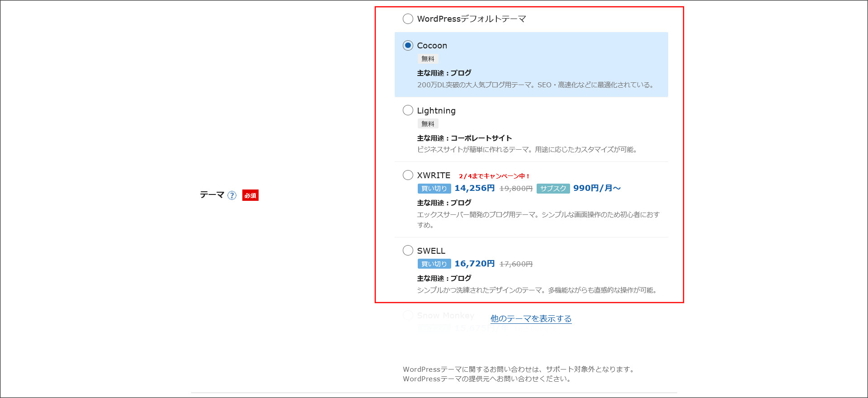Screen dimensions: 868x398
Task: Open the 他のテーマを表示する link
Action: point(531,319)
